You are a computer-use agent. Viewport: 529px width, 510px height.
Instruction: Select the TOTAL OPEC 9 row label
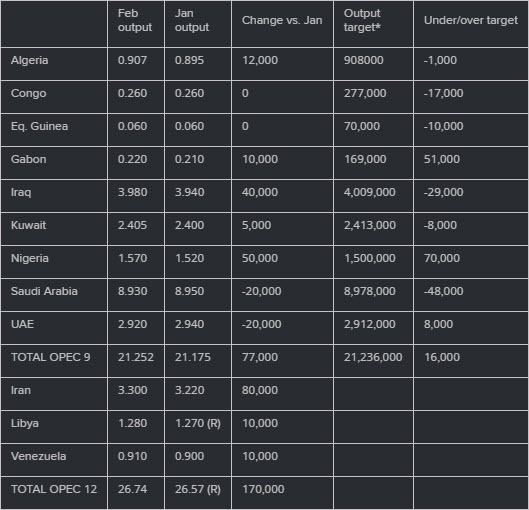click(51, 357)
